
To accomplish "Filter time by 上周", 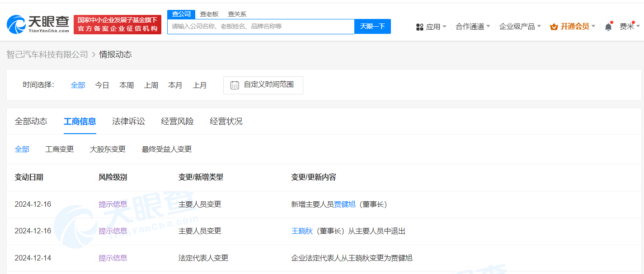I will (151, 85).
